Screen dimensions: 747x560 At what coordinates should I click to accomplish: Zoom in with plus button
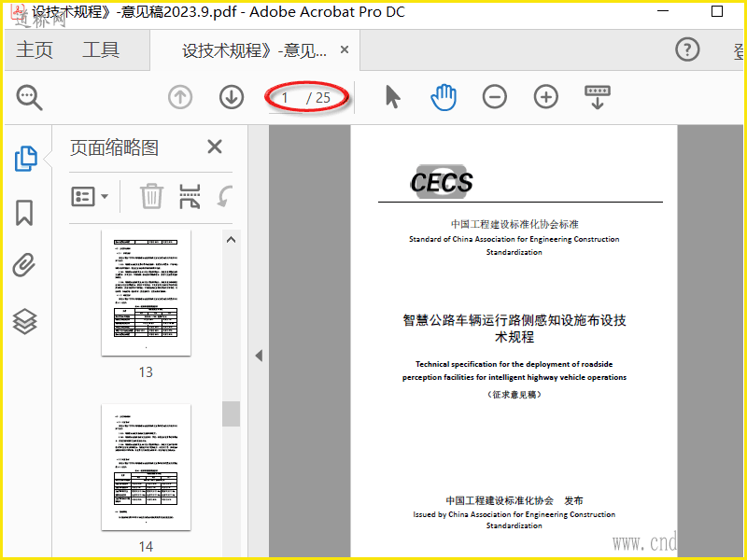click(x=546, y=97)
